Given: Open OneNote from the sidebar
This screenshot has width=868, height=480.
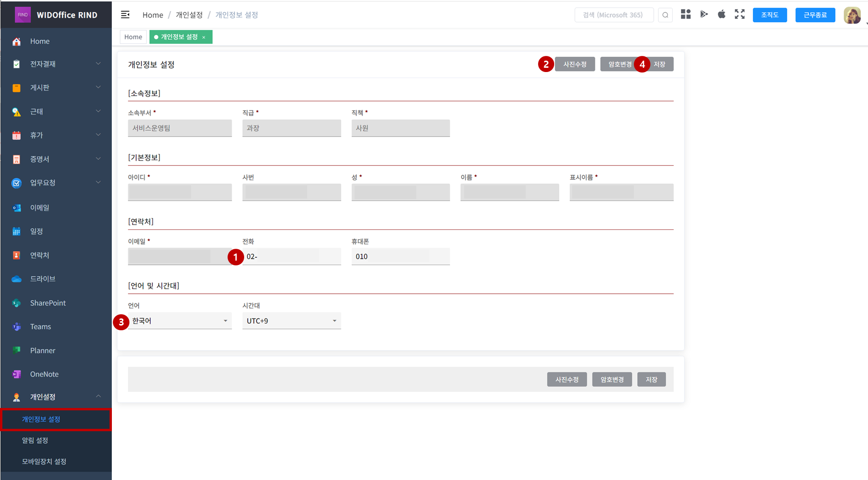Looking at the screenshot, I should point(44,374).
